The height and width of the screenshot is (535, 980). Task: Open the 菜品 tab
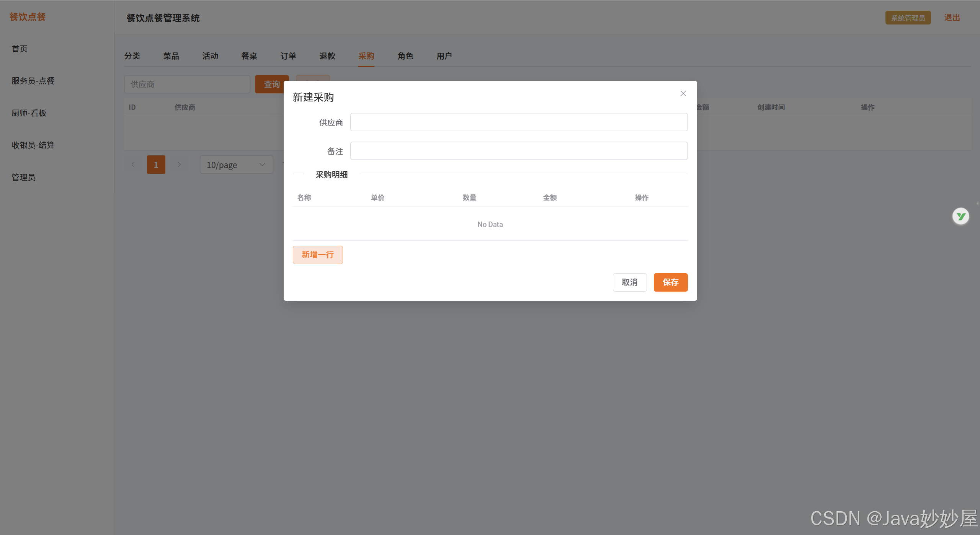tap(171, 56)
